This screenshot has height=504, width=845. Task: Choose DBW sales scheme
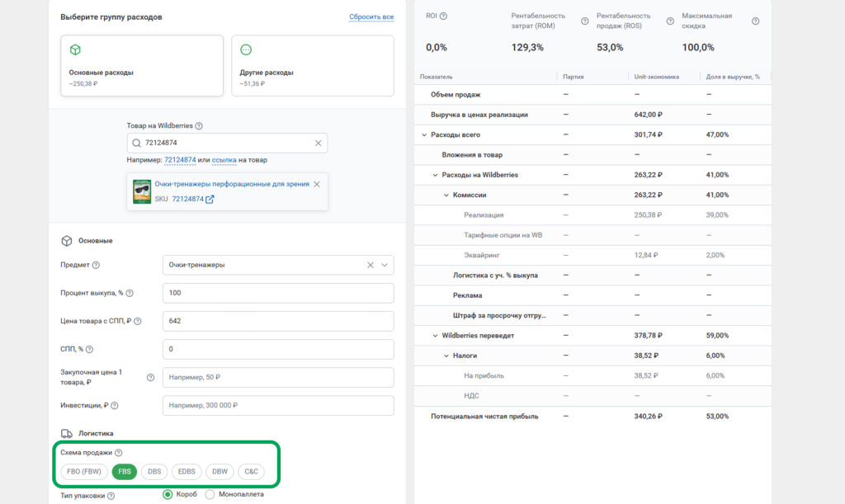click(220, 472)
